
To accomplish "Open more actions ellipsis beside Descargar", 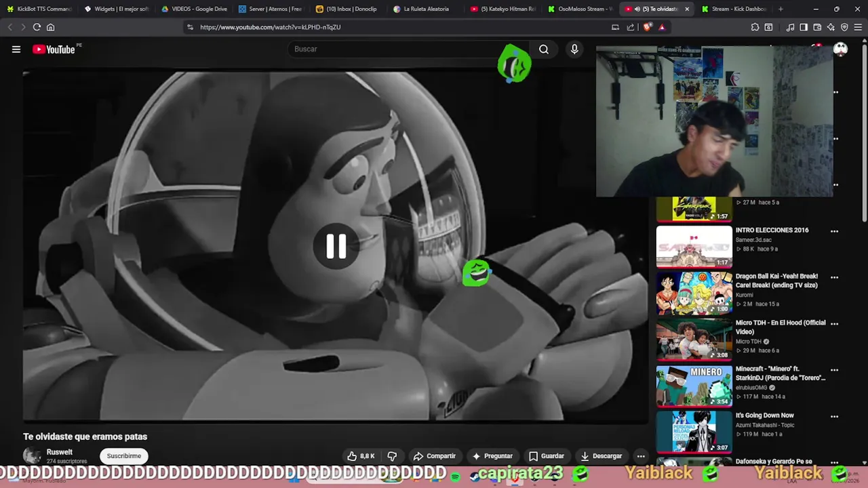I will (641, 456).
